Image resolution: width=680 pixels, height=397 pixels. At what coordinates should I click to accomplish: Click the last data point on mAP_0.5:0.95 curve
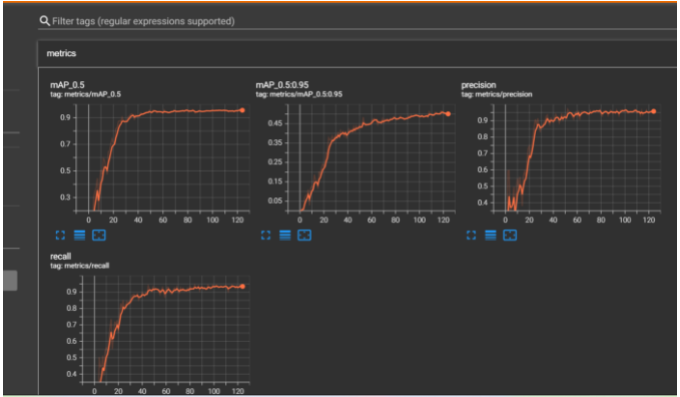coord(448,114)
